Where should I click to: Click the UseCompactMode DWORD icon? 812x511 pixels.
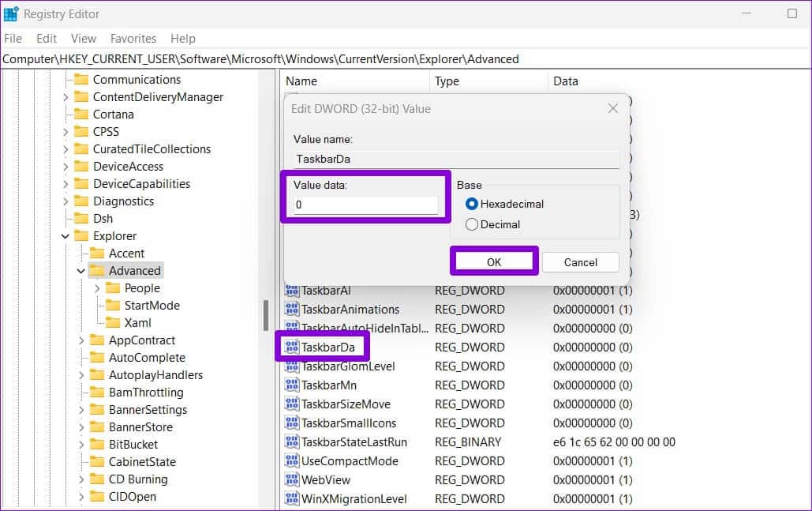tap(292, 460)
